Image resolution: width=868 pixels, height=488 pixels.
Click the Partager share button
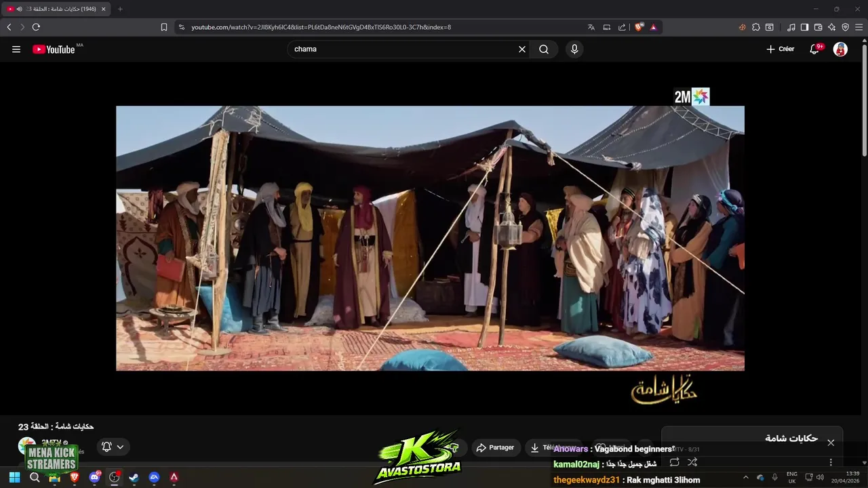coord(495,447)
